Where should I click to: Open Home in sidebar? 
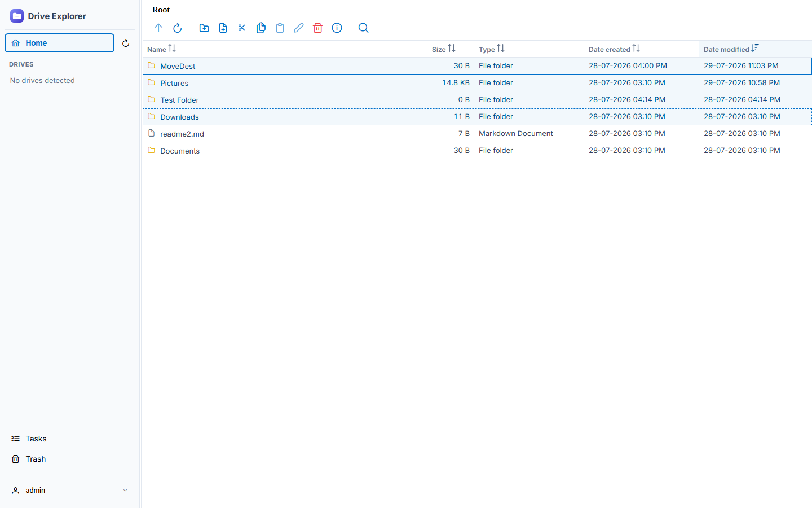coord(60,43)
